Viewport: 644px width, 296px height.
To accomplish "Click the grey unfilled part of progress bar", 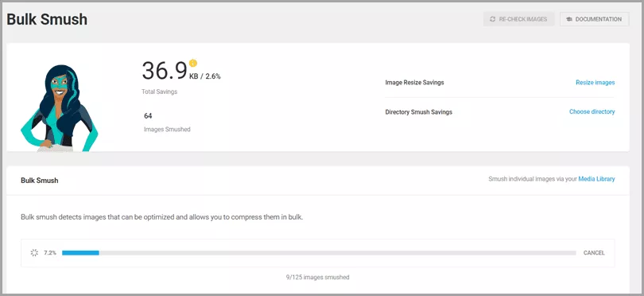I will click(x=338, y=253).
